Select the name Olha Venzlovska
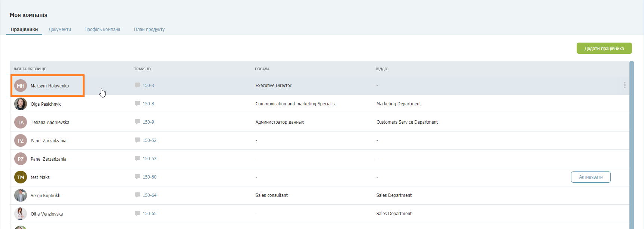The width and height of the screenshot is (644, 229). pos(47,214)
